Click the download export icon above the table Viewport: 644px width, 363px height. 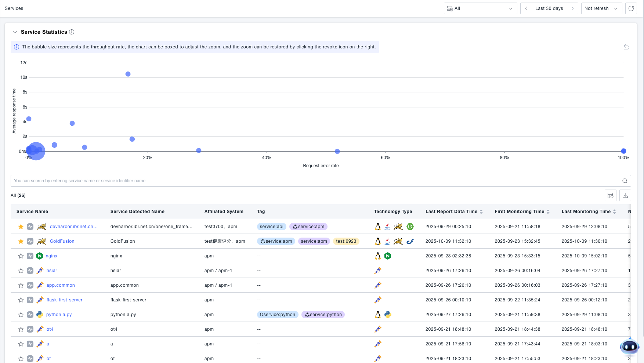625,195
